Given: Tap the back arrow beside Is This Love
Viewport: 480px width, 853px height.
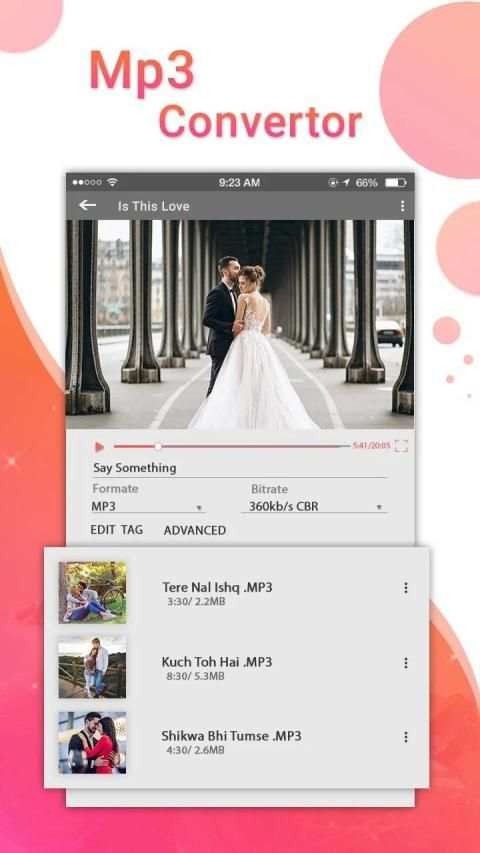Looking at the screenshot, I should 87,205.
